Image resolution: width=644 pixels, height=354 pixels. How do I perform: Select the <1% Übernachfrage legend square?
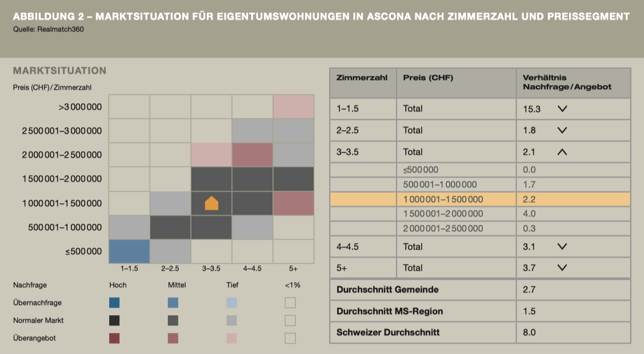[x=290, y=303]
